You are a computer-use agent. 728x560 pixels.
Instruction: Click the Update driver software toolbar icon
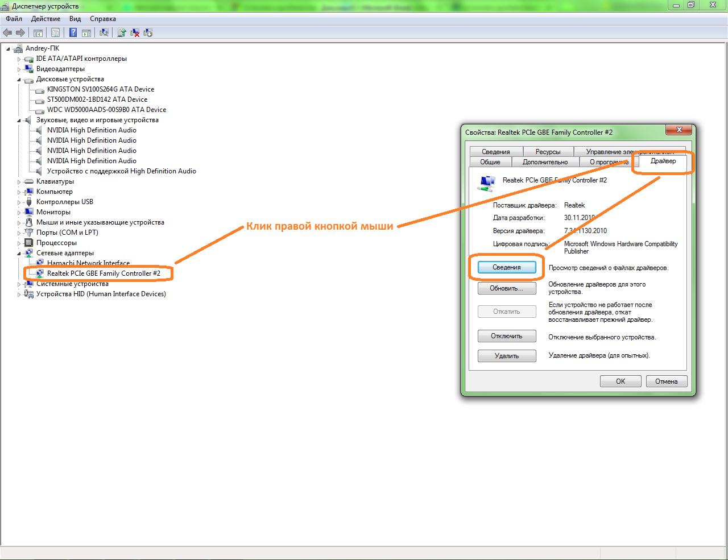coord(121,33)
